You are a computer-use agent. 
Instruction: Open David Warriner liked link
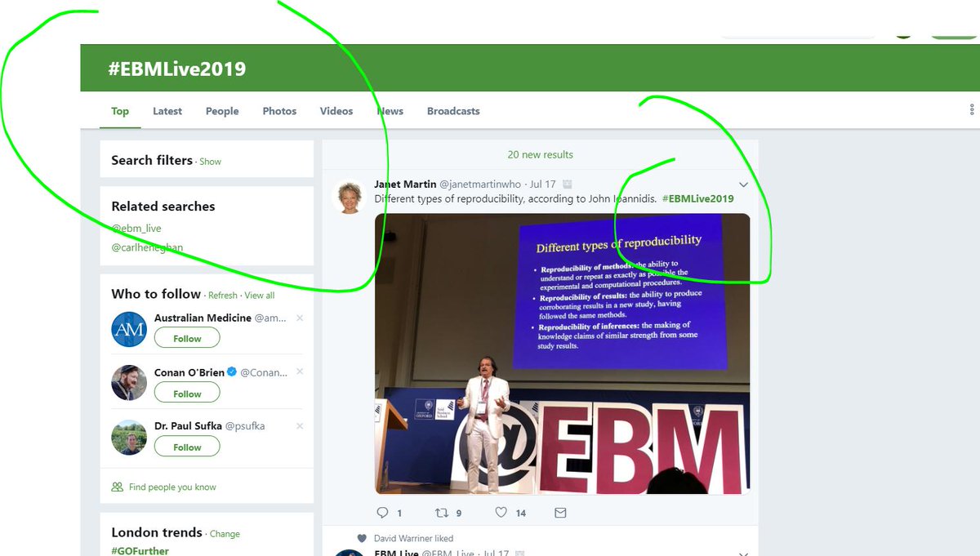[413, 538]
